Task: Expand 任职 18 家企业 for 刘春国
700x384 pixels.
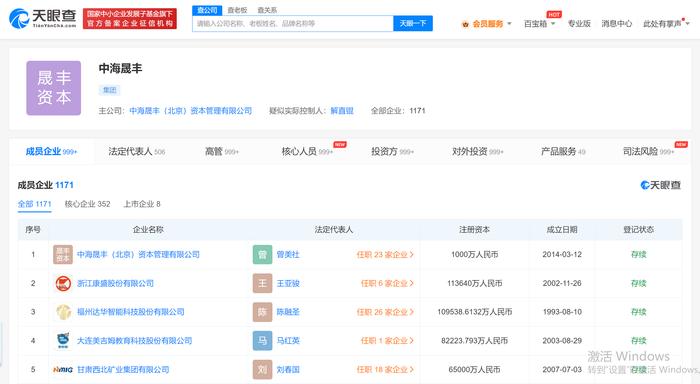Action: click(385, 369)
